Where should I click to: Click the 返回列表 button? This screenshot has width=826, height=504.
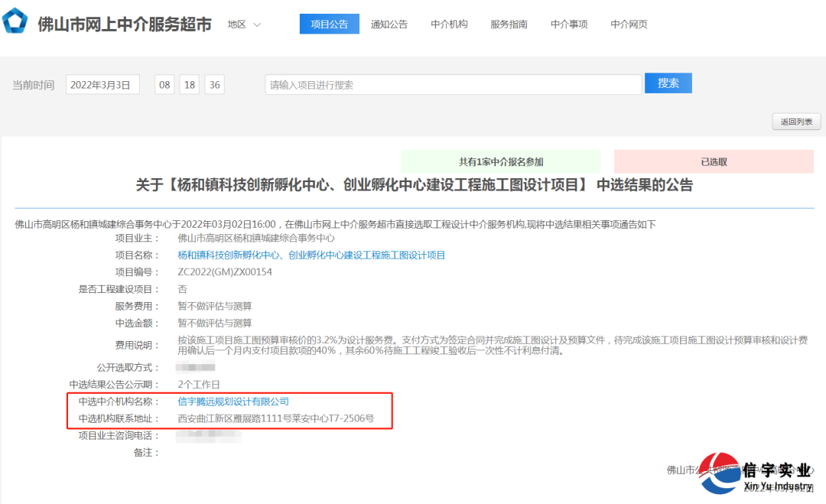pos(796,122)
